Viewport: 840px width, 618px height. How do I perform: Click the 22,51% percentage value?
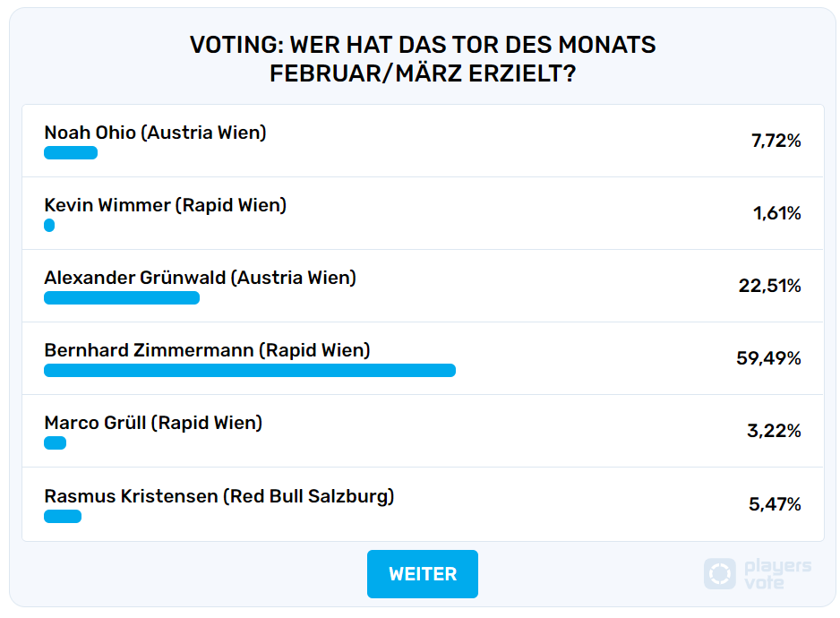pyautogui.click(x=769, y=286)
